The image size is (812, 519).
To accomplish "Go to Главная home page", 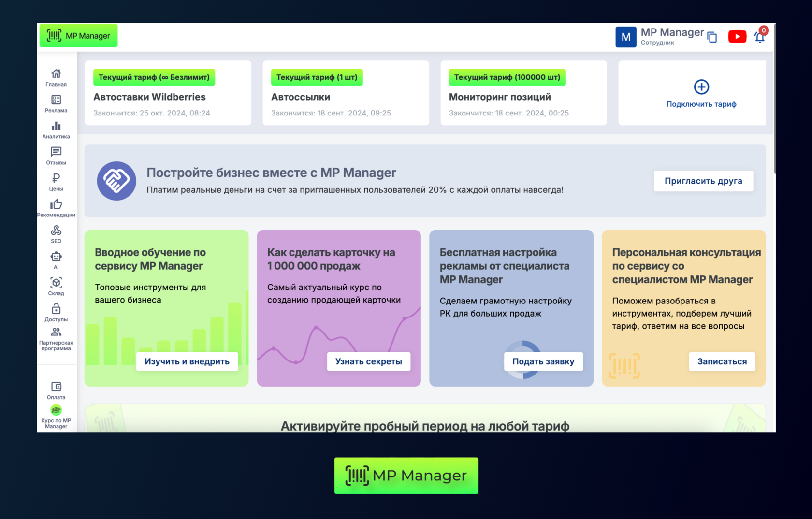I will (x=56, y=77).
